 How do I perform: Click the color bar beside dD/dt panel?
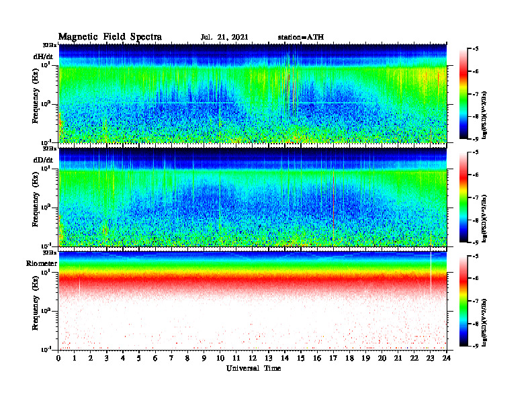463,197
